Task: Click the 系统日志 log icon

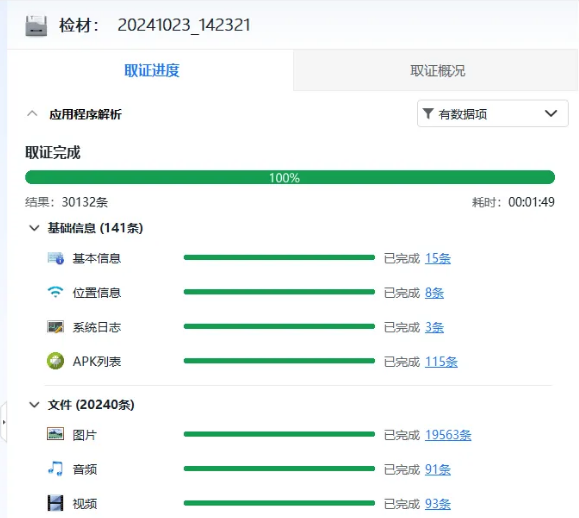Action: pos(55,327)
